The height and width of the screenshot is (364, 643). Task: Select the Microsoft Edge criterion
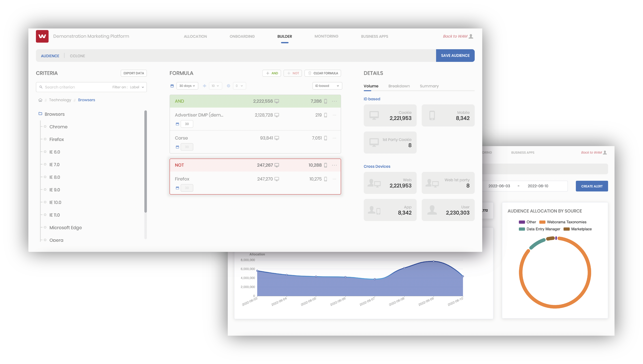point(65,228)
